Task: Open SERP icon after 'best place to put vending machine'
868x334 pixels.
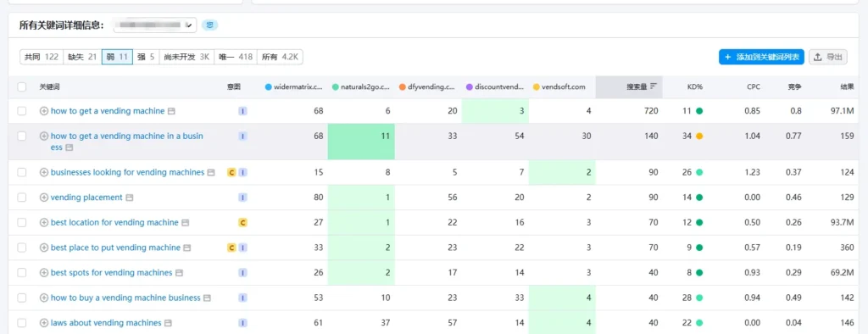Action: [187, 248]
